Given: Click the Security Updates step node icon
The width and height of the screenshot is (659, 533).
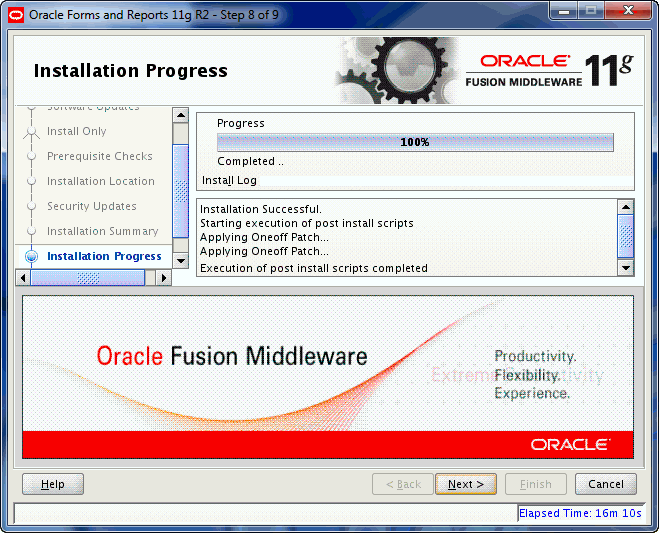Looking at the screenshot, I should (32, 206).
